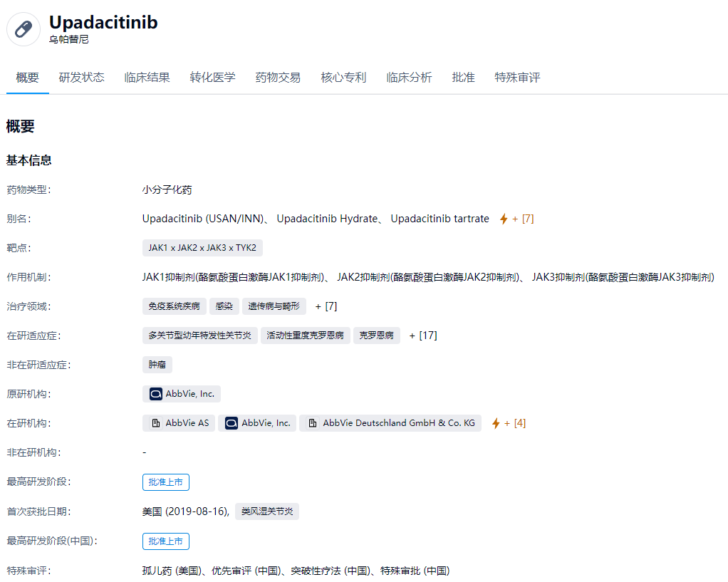This screenshot has height=582, width=728.
Task: Click the 克罗恩病 indication tag
Action: 377,336
